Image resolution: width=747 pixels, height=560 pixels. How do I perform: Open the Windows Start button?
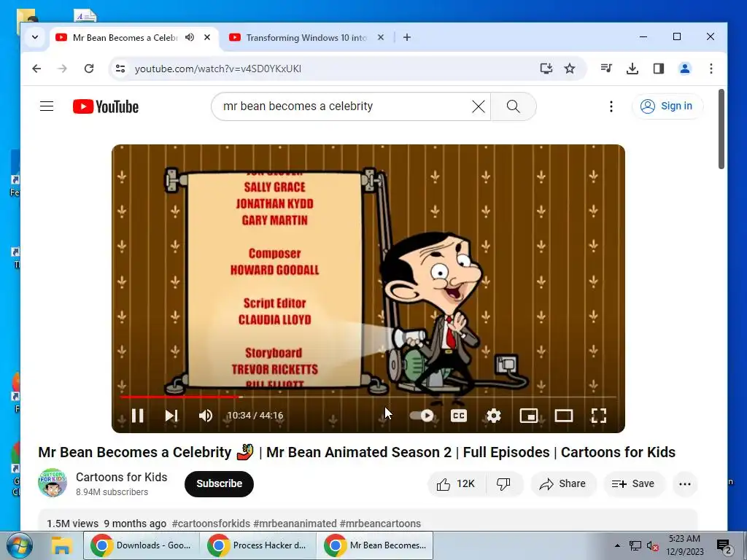pos(20,545)
